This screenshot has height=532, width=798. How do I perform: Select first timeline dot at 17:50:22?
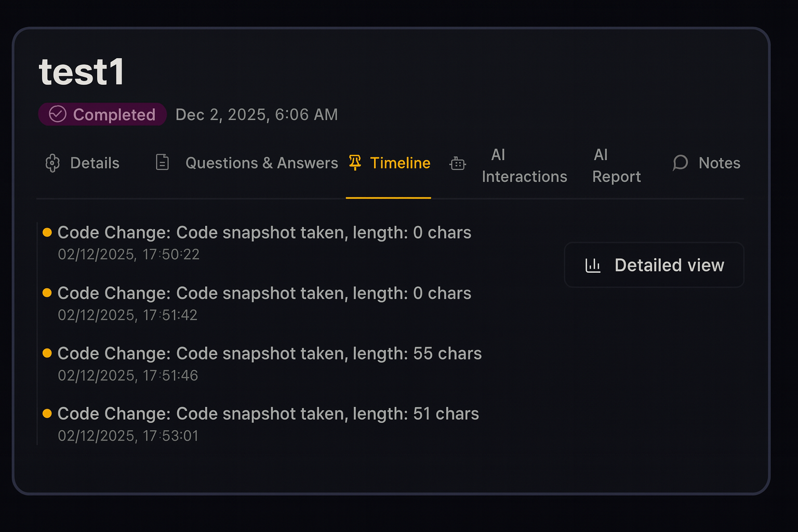[47, 232]
